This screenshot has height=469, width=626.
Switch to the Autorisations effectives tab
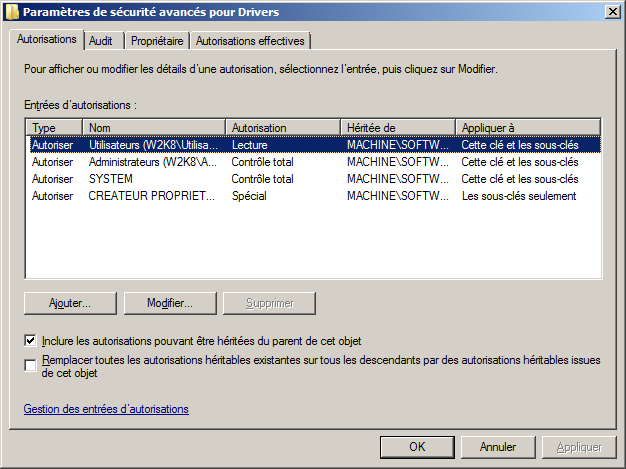250,41
